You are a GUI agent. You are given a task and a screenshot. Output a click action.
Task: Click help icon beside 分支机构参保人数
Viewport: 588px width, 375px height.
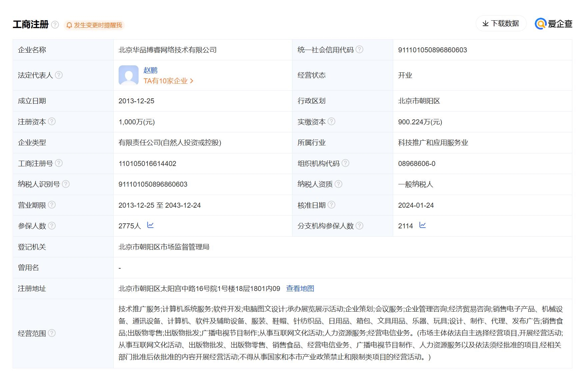point(359,226)
